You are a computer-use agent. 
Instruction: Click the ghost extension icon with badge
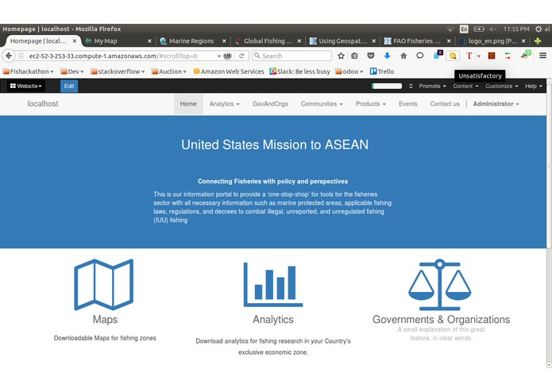pos(438,55)
